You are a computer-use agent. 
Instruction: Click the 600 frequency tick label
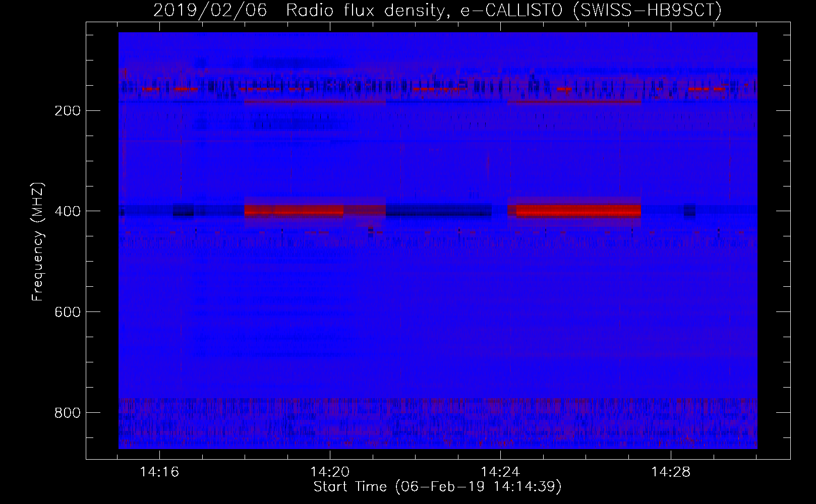pos(67,312)
